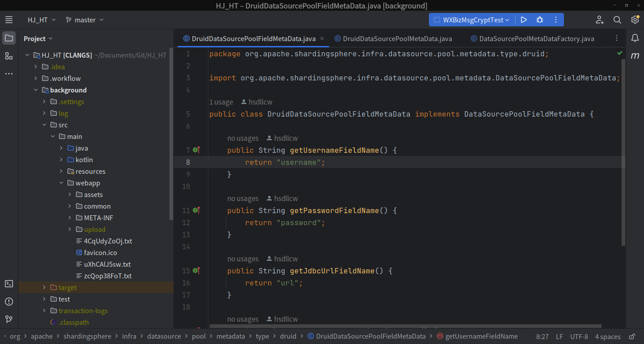This screenshot has height=344, width=644.
Task: Click editor horizontal scrollbar
Action: (x=405, y=327)
